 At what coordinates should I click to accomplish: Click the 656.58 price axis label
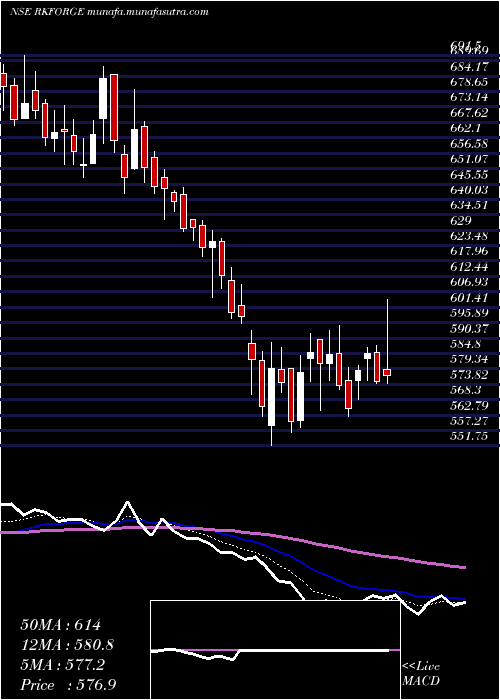click(x=469, y=144)
